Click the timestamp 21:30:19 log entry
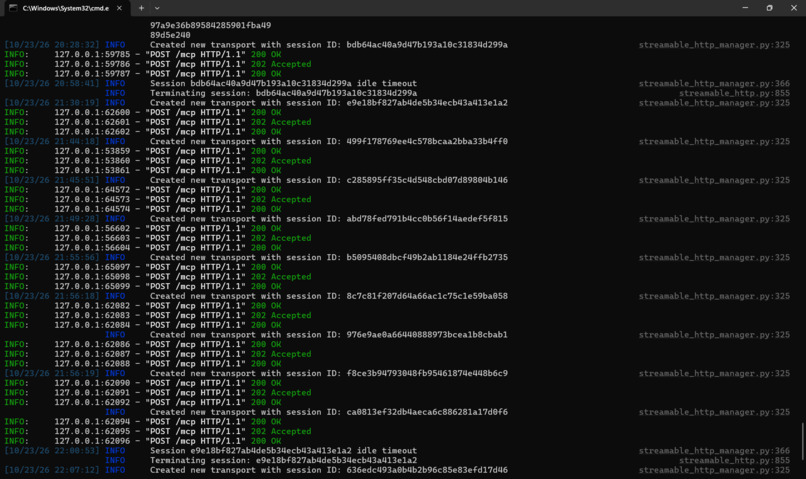 [x=52, y=103]
